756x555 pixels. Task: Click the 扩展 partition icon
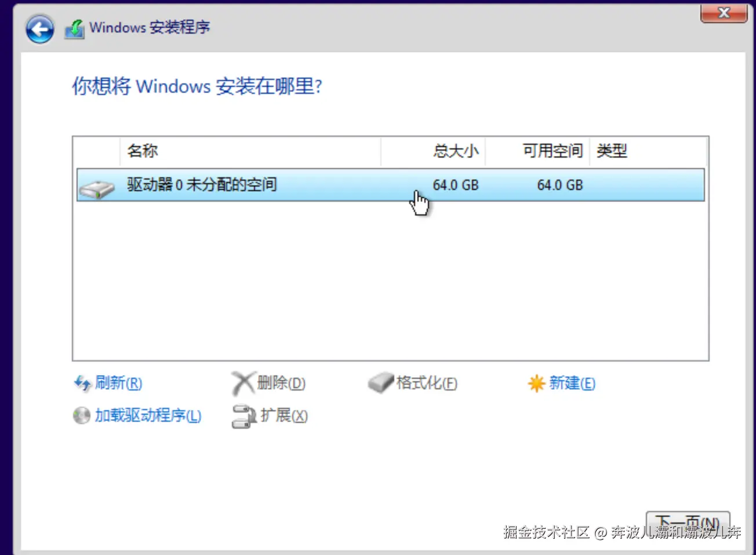(243, 416)
